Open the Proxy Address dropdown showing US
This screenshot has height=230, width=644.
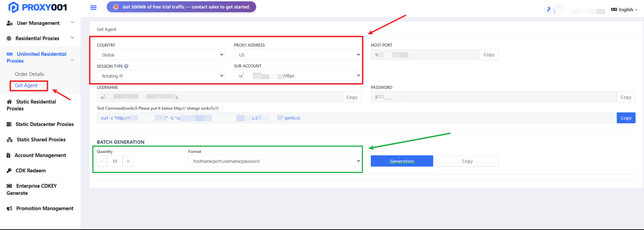[298, 55]
